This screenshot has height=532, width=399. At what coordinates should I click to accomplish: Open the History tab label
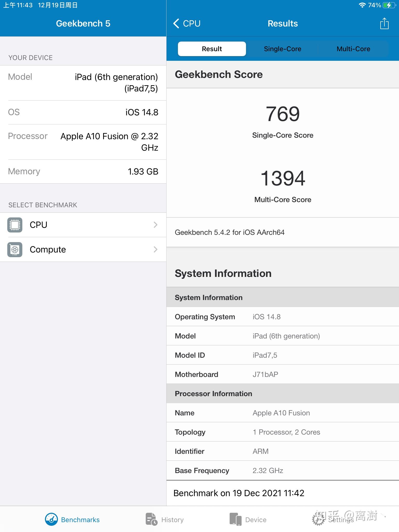click(172, 520)
